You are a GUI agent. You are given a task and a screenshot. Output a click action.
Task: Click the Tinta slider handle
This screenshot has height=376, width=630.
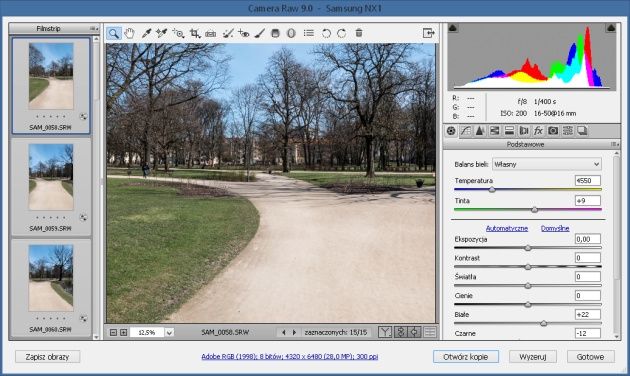click(534, 209)
